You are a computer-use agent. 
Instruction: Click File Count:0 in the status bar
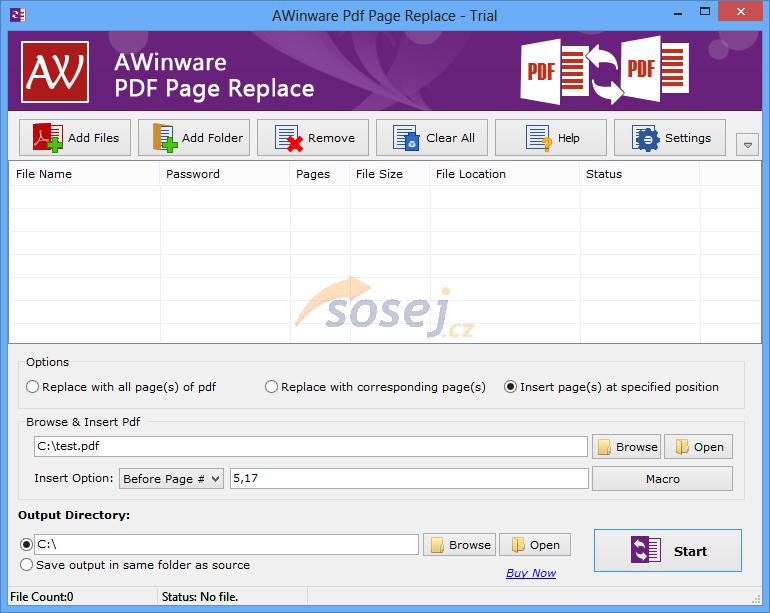tap(42, 597)
